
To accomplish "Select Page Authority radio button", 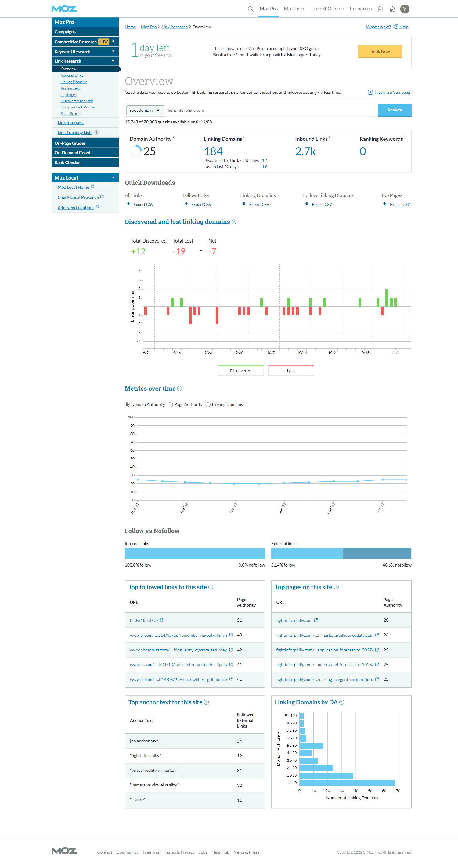I will point(170,404).
